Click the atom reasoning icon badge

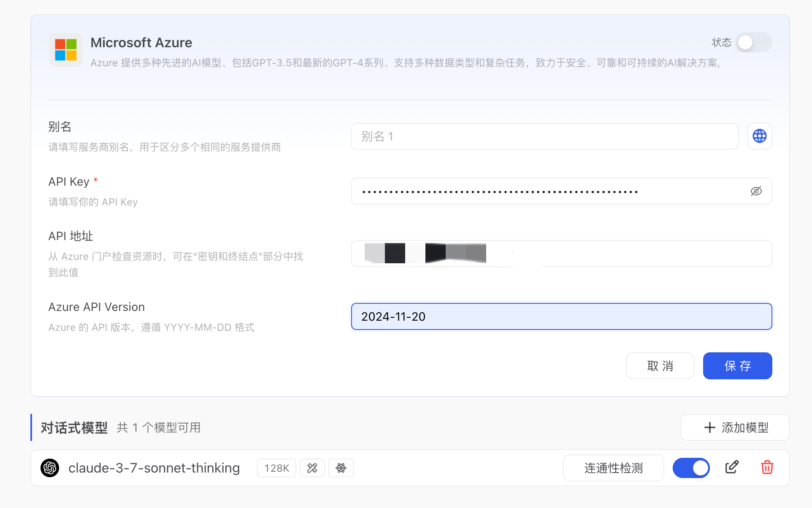pyautogui.click(x=341, y=468)
